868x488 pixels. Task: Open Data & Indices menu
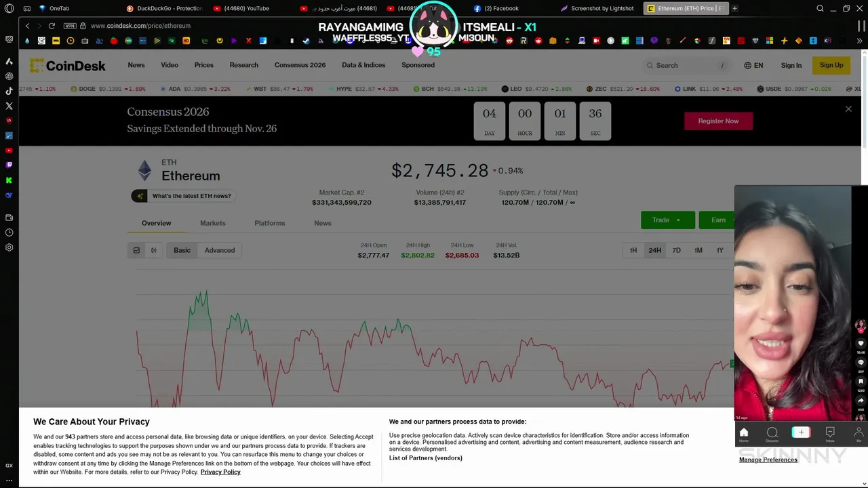click(x=363, y=65)
